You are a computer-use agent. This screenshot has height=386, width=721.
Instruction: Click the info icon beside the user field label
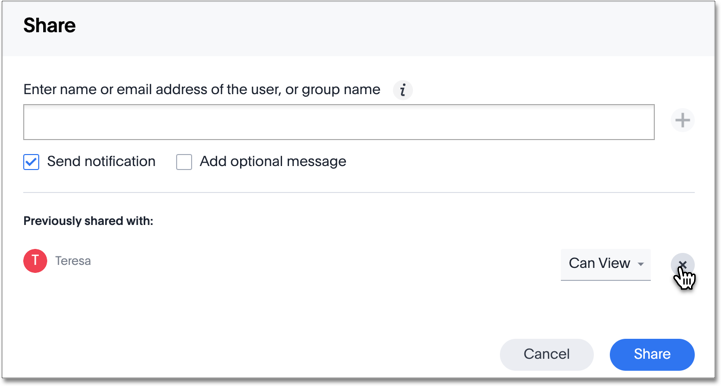[403, 90]
